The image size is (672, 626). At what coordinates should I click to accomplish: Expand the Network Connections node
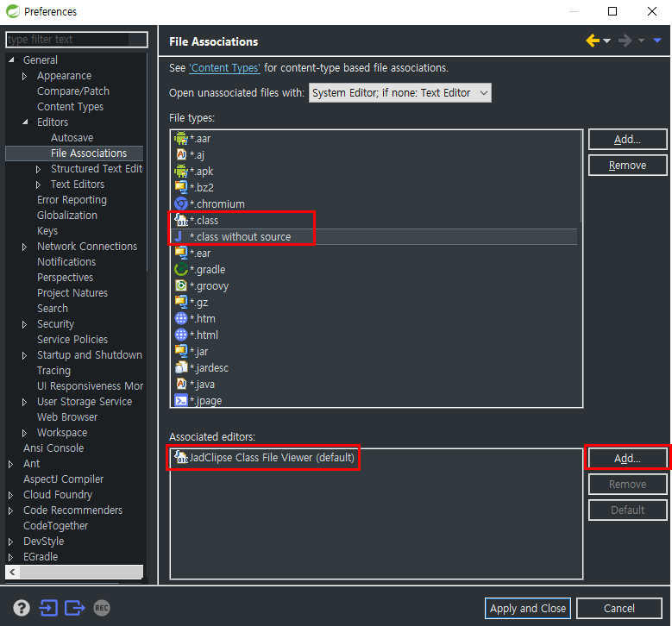pos(24,247)
